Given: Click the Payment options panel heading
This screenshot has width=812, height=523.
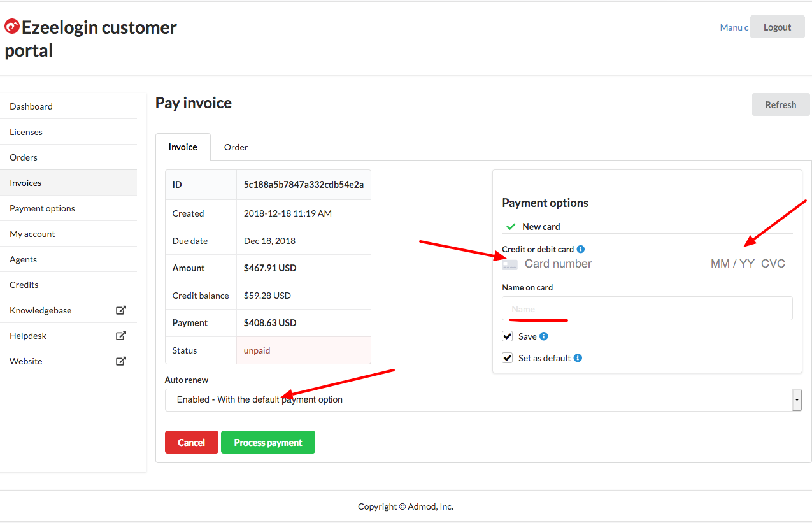Looking at the screenshot, I should point(545,203).
